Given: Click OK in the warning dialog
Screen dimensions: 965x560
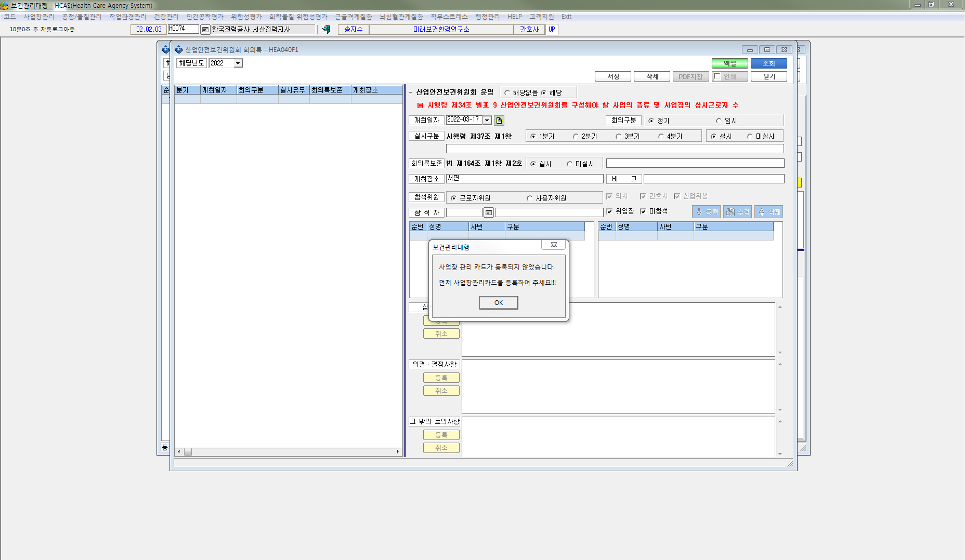Looking at the screenshot, I should click(499, 303).
